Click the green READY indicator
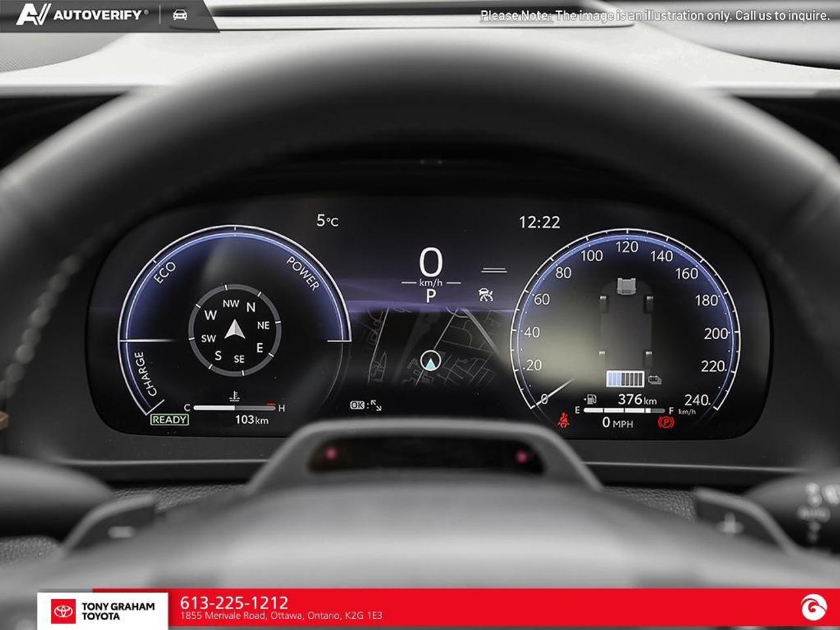 tap(170, 420)
